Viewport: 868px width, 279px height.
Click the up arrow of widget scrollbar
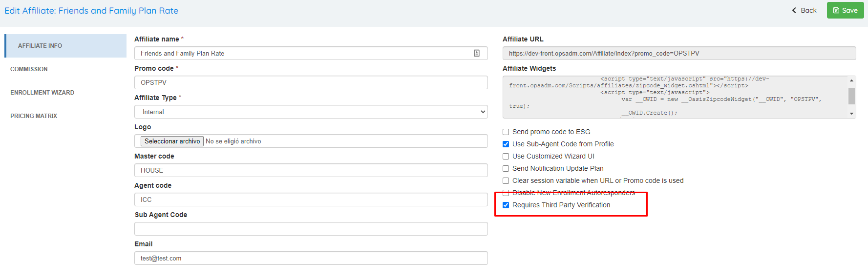pyautogui.click(x=852, y=80)
